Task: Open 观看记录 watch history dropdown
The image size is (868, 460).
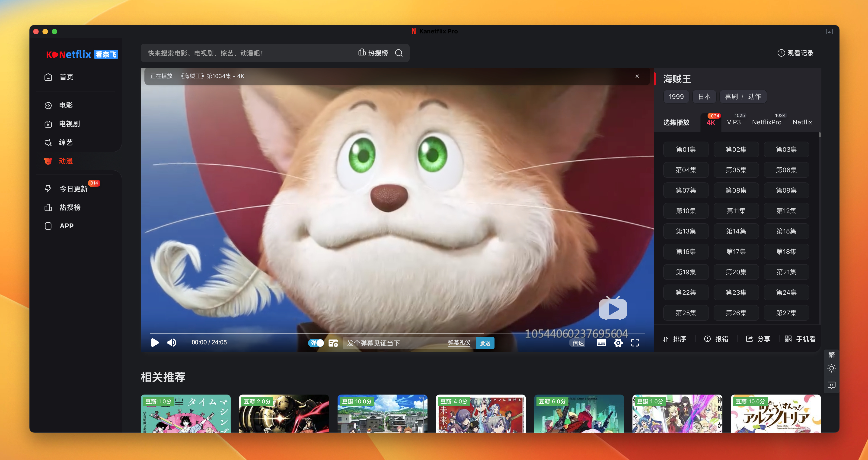Action: click(795, 53)
